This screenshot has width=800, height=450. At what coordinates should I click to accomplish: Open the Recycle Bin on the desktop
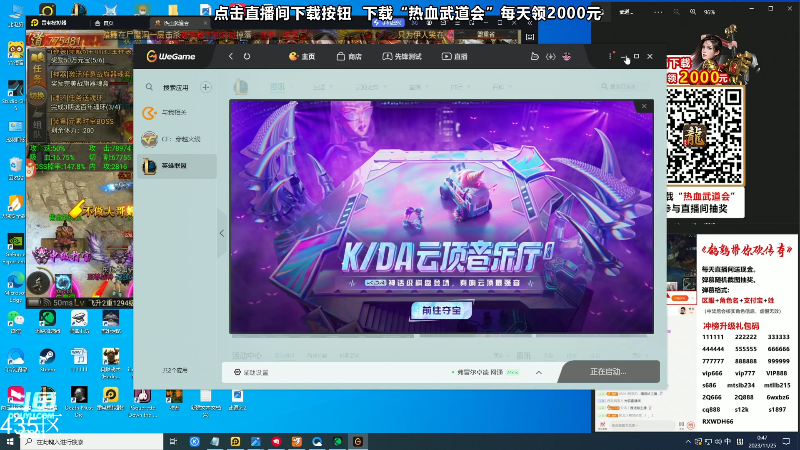pyautogui.click(x=15, y=169)
